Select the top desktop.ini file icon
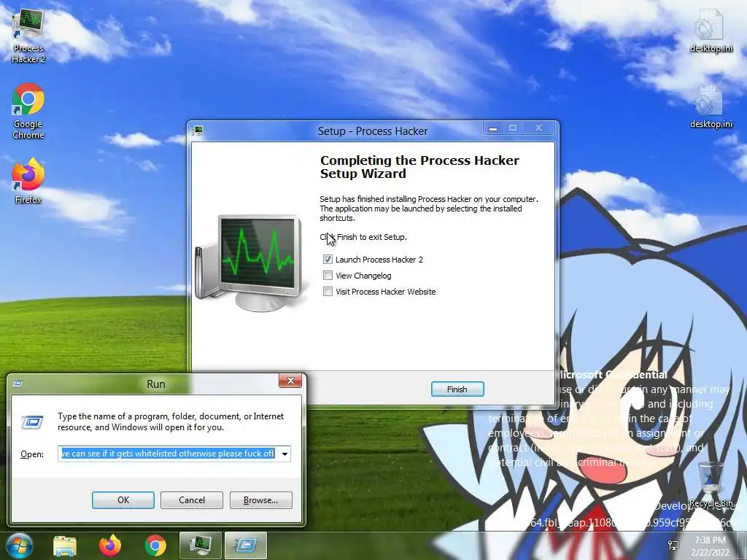Image resolution: width=747 pixels, height=560 pixels. click(x=711, y=30)
